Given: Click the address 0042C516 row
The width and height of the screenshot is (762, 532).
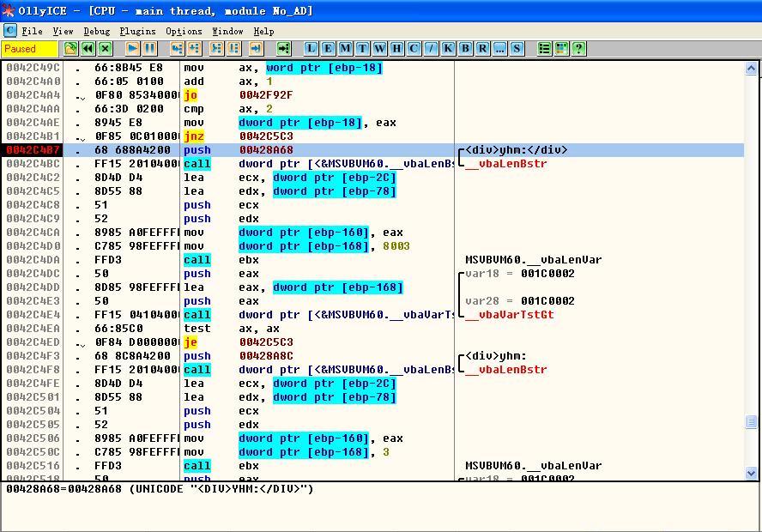Looking at the screenshot, I should coord(372,466).
